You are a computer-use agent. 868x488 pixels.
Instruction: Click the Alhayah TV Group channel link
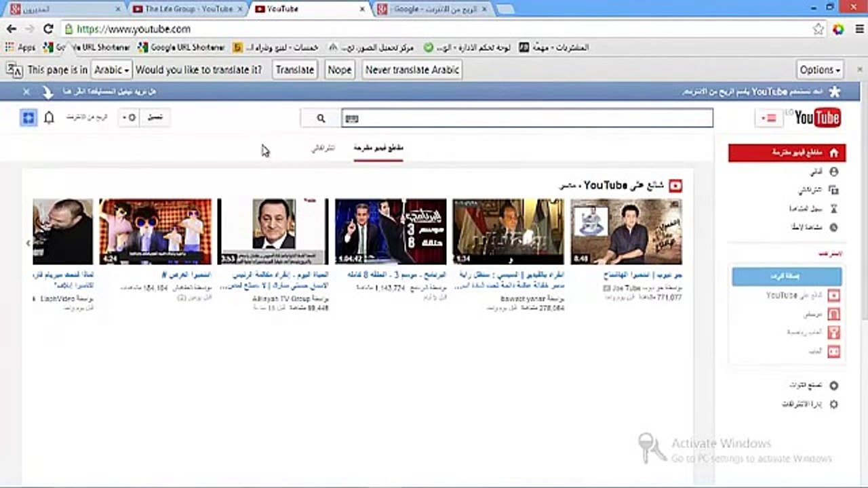point(281,298)
